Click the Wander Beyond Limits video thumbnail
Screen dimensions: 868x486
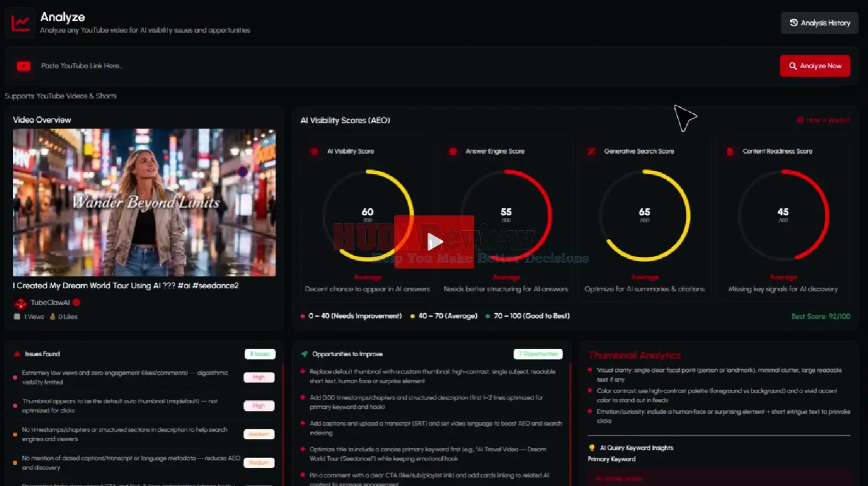tap(144, 202)
